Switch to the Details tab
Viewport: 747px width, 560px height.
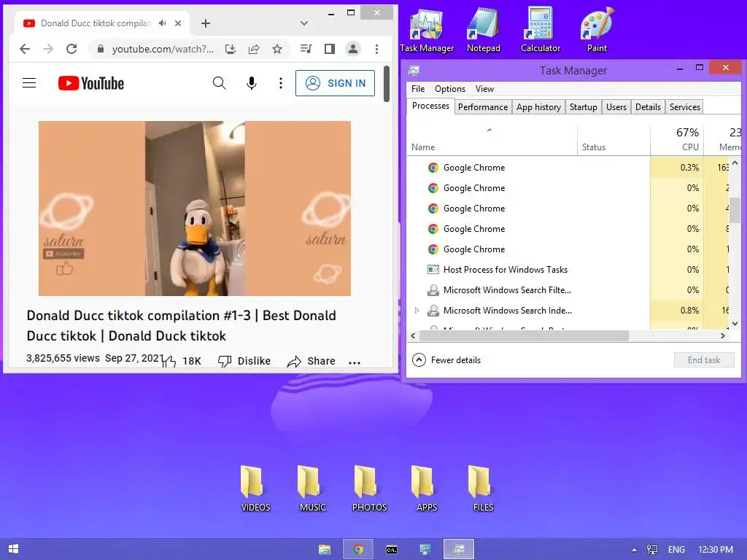(x=648, y=107)
